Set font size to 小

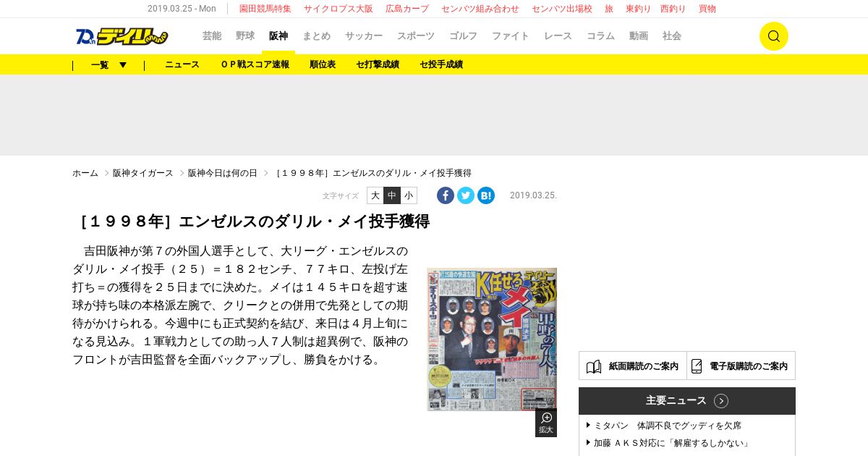[x=409, y=195]
